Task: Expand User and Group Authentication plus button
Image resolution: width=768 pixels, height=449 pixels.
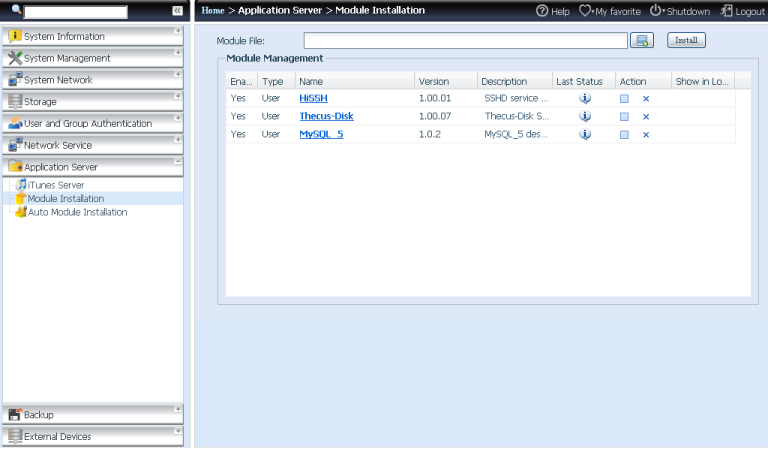Action: coord(178,118)
